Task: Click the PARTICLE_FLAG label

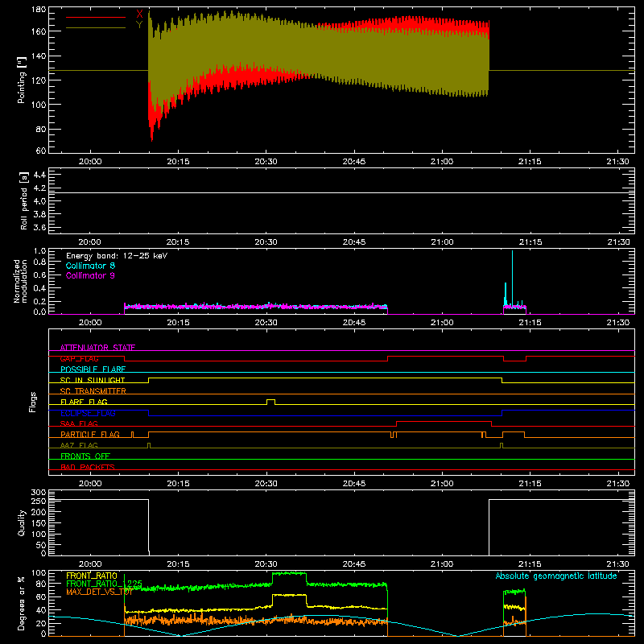Action: [90, 434]
